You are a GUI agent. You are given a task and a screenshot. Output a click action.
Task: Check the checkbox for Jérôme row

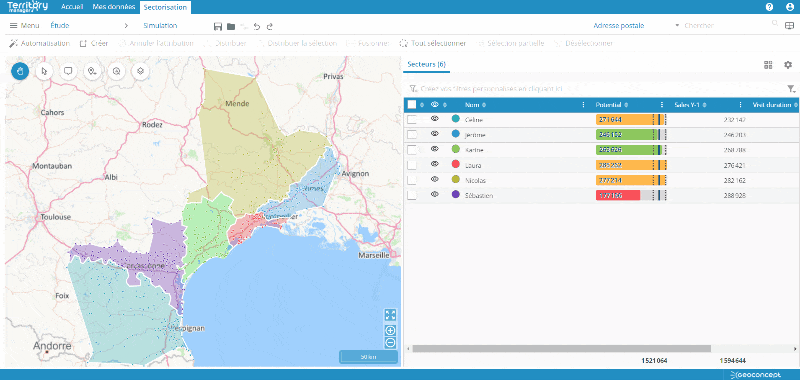pos(412,135)
